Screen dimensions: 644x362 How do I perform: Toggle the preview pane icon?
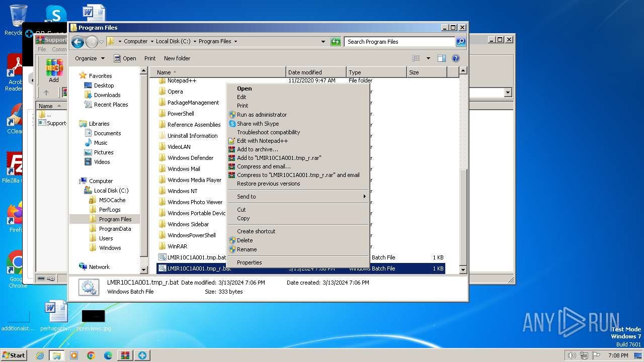[x=441, y=58]
